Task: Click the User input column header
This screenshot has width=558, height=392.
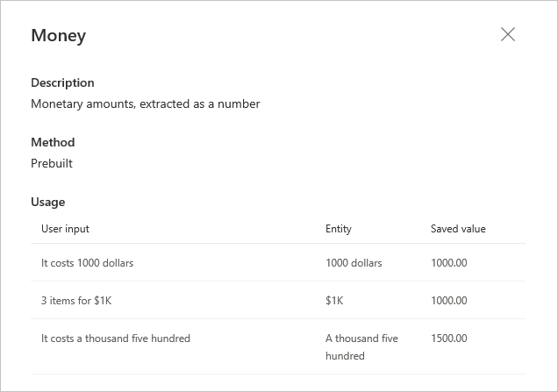Action: tap(65, 229)
